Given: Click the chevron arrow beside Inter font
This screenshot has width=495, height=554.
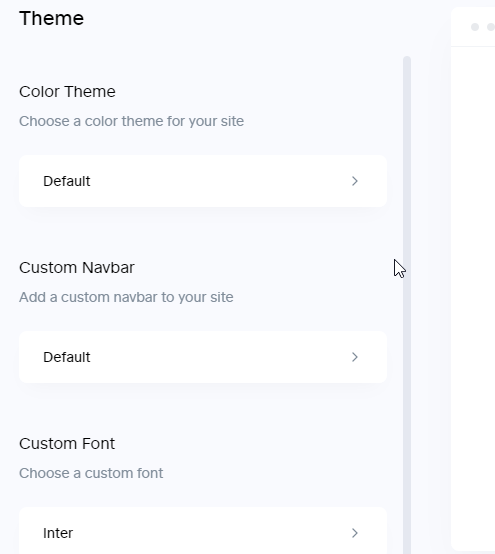Looking at the screenshot, I should pos(355,533).
